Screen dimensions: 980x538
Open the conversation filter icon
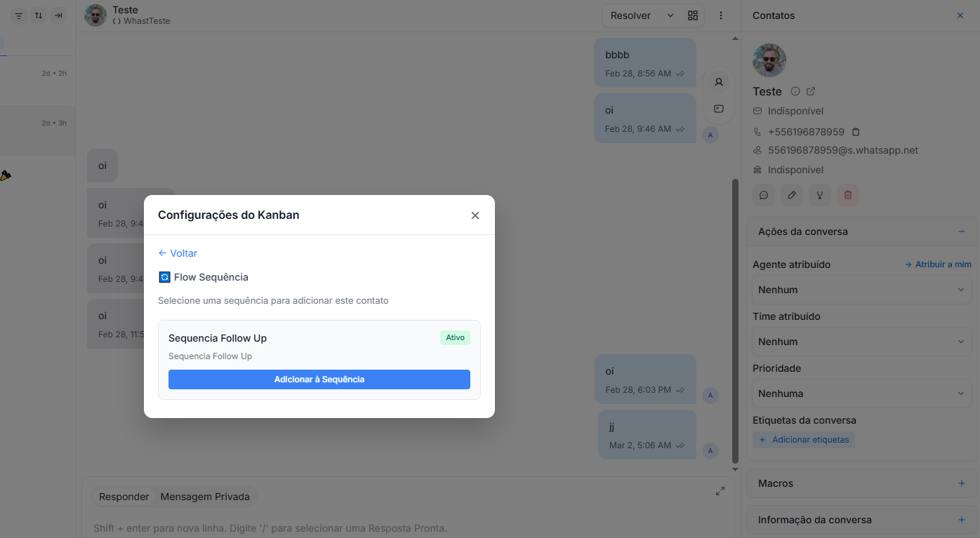[18, 15]
